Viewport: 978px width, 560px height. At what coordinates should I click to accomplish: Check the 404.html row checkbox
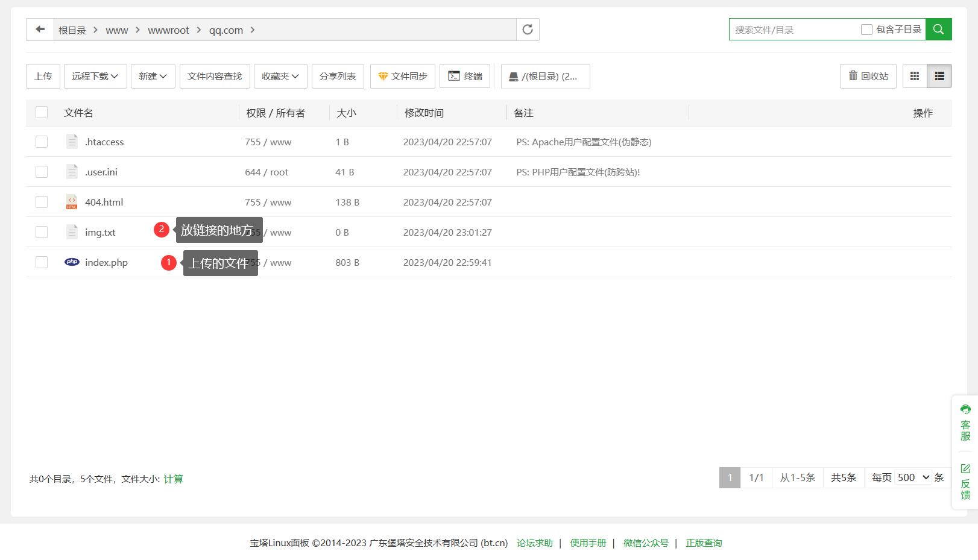coord(42,202)
